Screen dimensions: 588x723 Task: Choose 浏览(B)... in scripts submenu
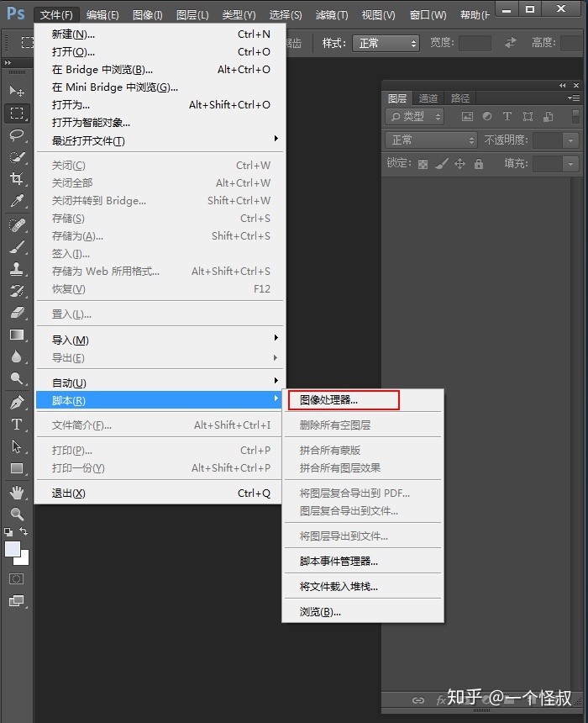point(363,612)
